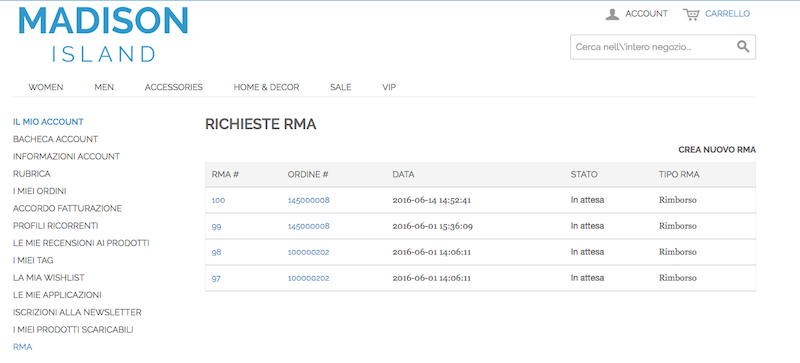Open RMA number 99
The image size is (800, 363).
point(216,226)
